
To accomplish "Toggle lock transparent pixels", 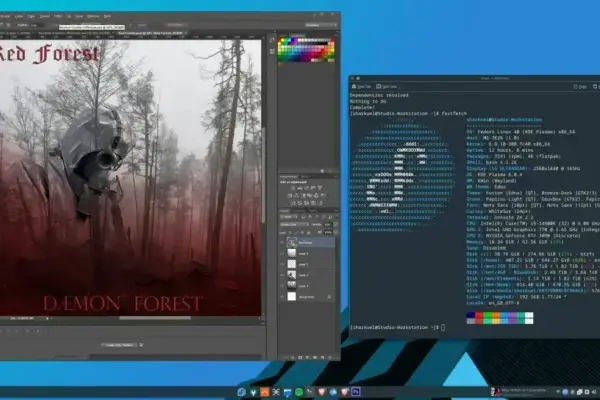I will 290,233.
